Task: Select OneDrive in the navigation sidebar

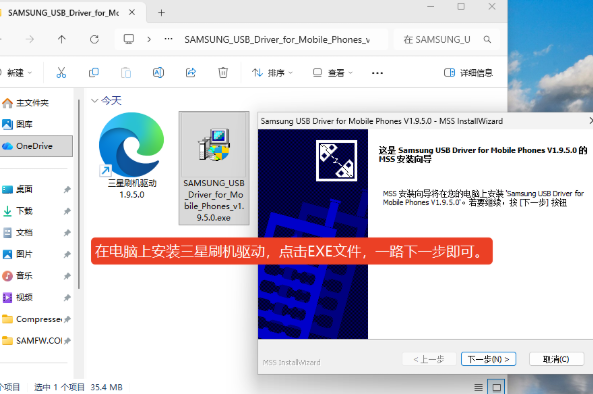Action: pos(36,146)
